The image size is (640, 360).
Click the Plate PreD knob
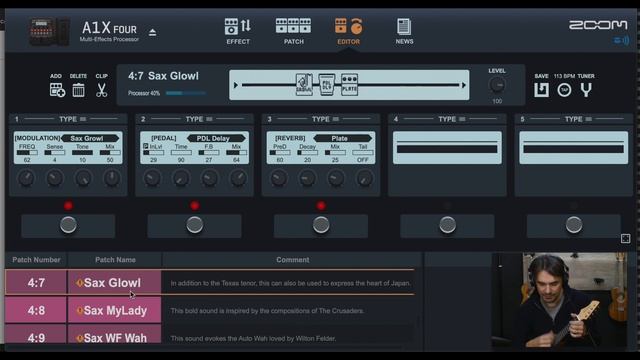click(x=279, y=178)
